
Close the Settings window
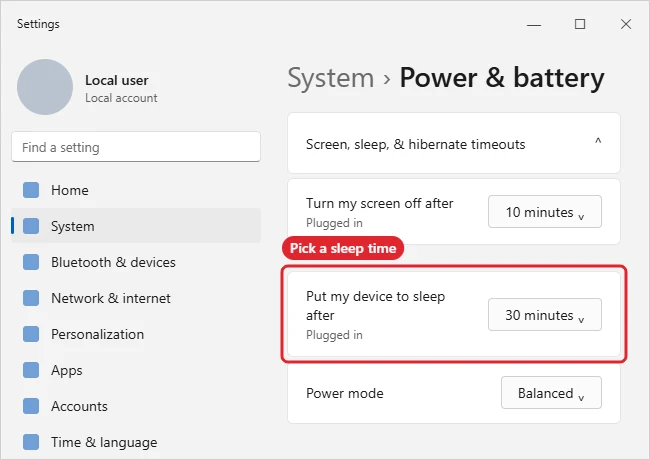point(626,24)
